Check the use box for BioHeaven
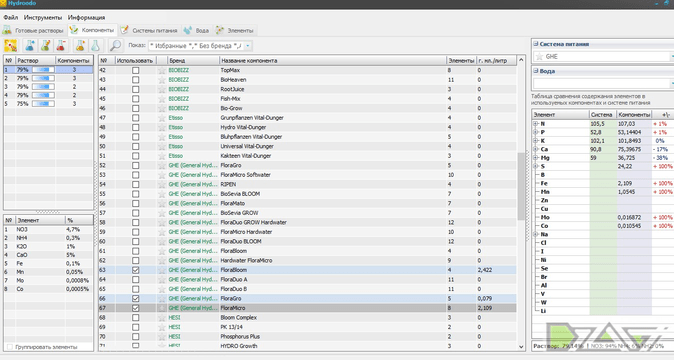This screenshot has height=360, width=674. (x=135, y=79)
